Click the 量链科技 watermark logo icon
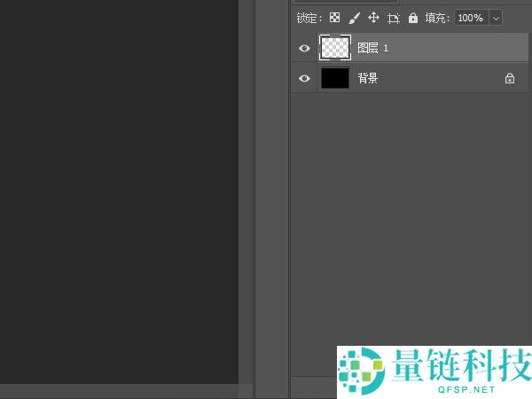The image size is (532, 399). [360, 371]
